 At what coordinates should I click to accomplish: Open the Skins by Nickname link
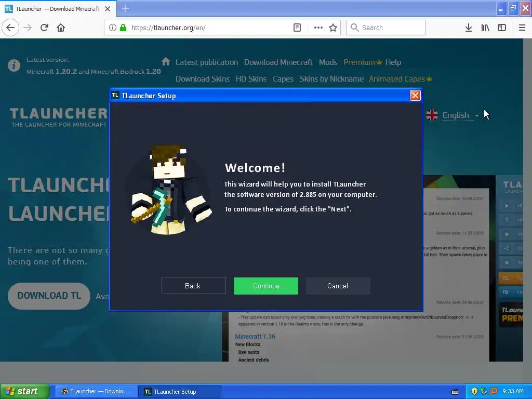tap(331, 79)
